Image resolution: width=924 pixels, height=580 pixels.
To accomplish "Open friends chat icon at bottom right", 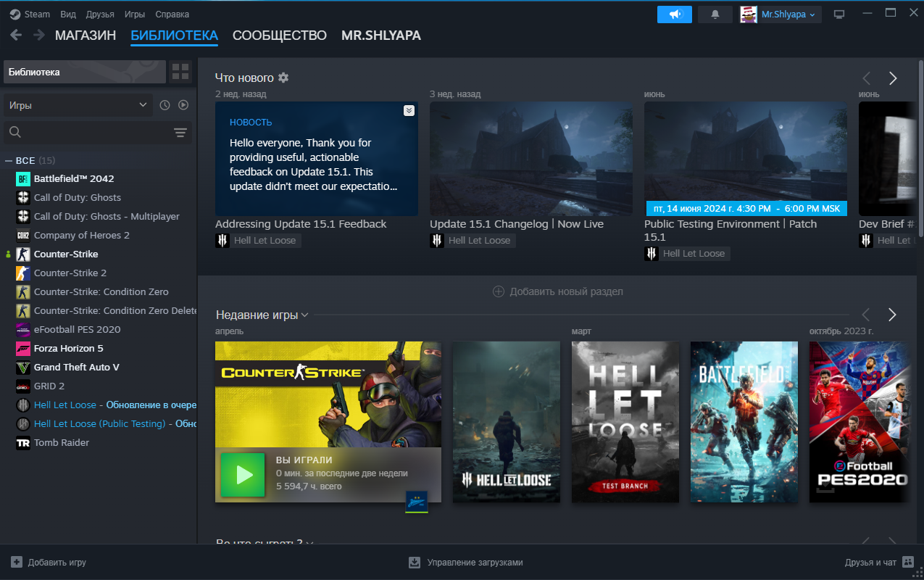I will coord(908,562).
